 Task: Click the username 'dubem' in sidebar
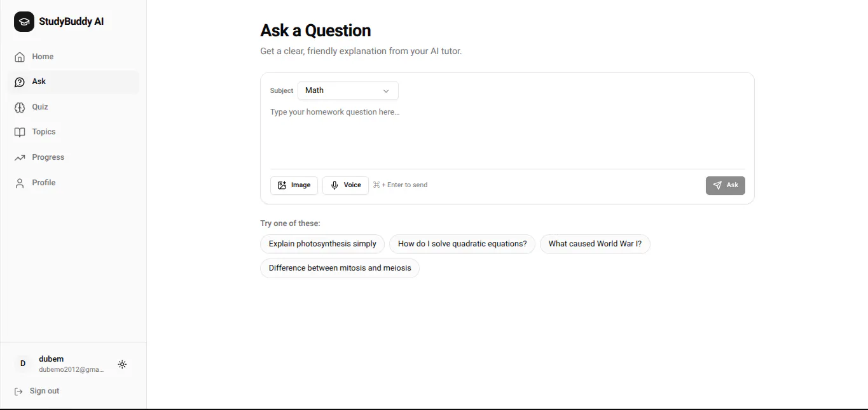(x=52, y=359)
